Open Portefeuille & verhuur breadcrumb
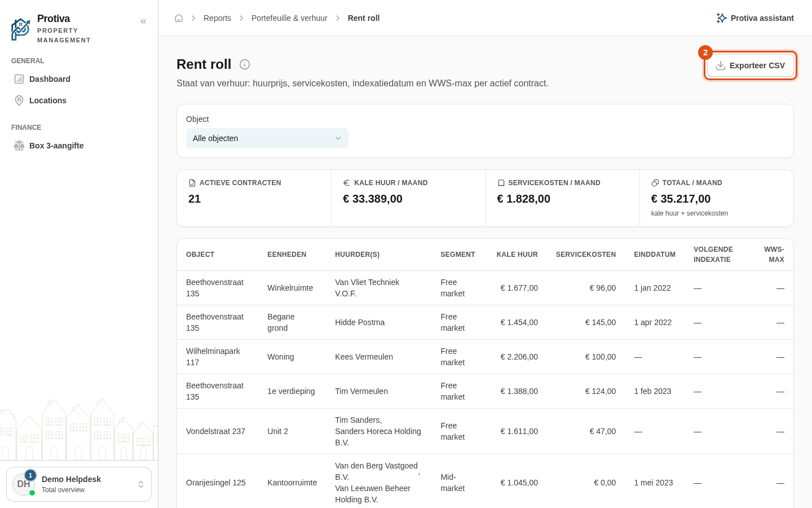 [x=289, y=18]
